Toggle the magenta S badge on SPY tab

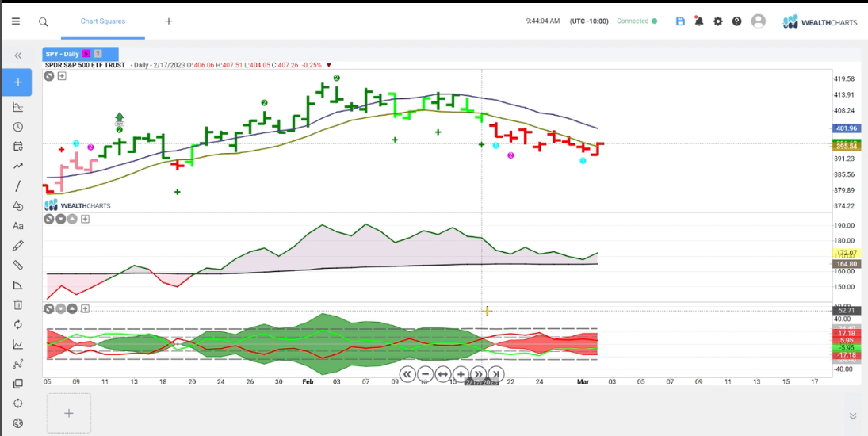[x=86, y=54]
